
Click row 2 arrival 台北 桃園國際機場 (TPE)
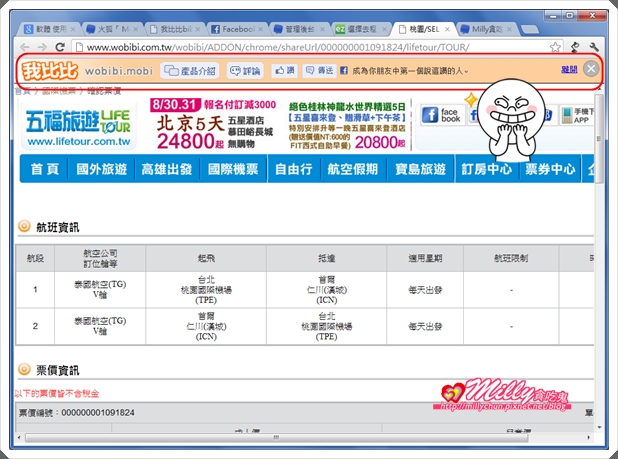click(x=327, y=326)
